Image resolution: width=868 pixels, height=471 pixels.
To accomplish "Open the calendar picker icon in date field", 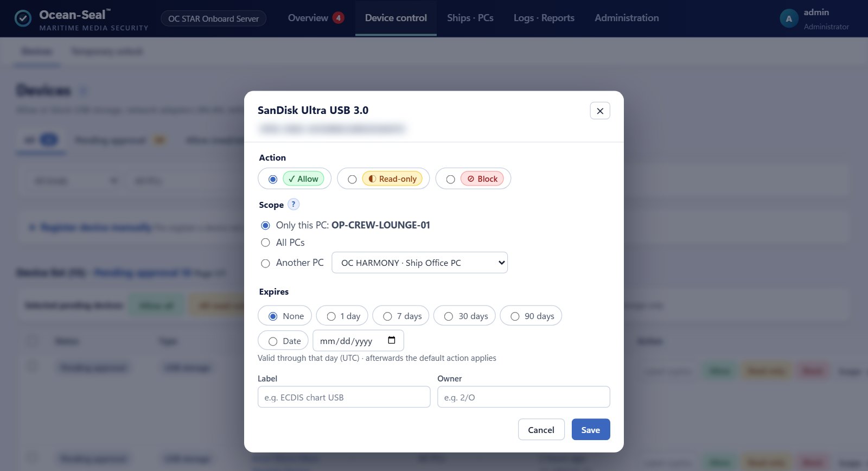I will coord(392,340).
